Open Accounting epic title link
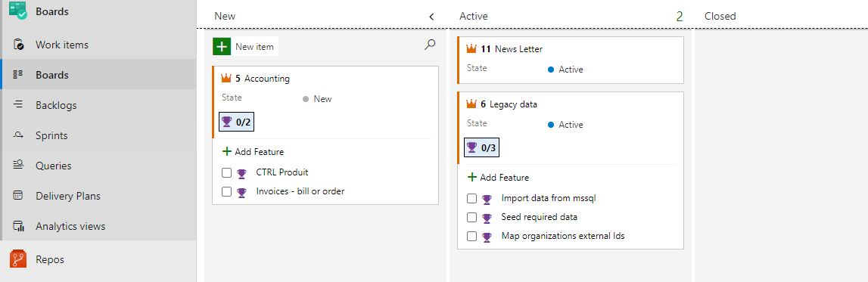This screenshot has height=282, width=868. [267, 79]
